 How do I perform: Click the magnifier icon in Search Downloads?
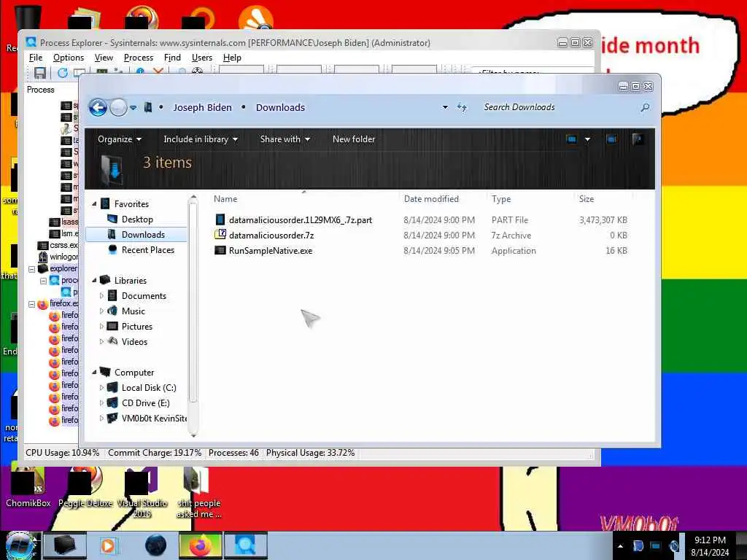645,107
